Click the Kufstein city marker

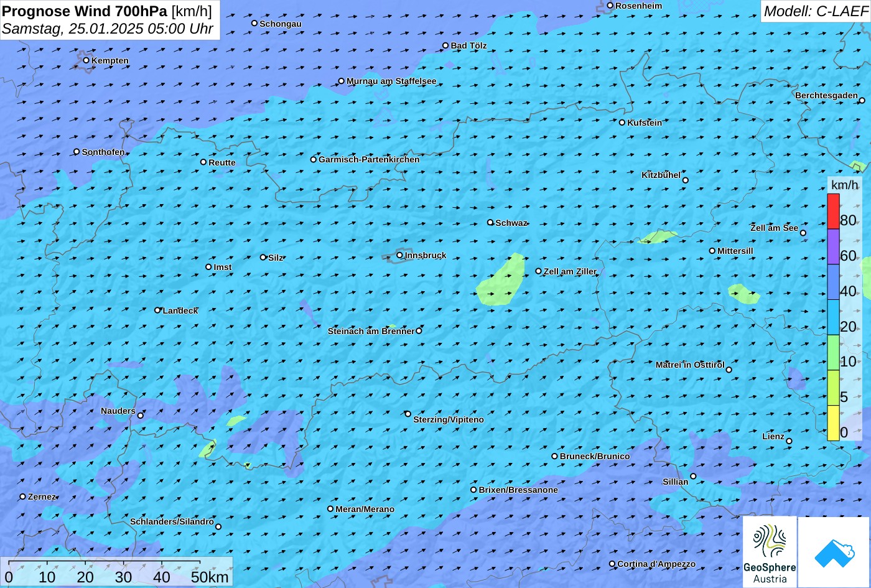[x=622, y=123]
